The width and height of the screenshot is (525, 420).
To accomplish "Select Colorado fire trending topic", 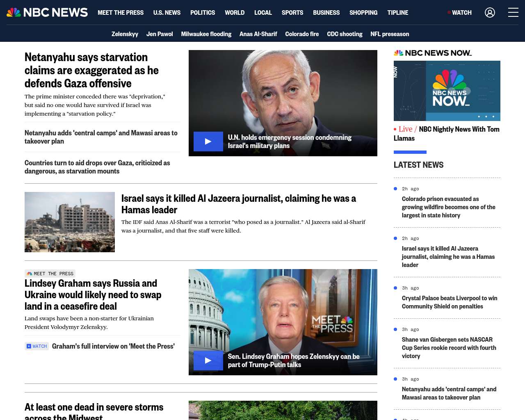I will point(302,34).
